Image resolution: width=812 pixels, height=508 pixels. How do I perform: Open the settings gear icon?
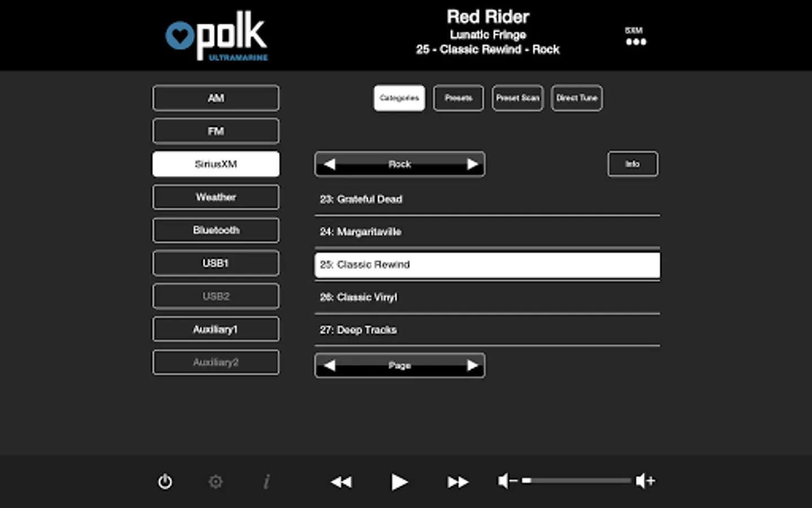click(x=215, y=481)
